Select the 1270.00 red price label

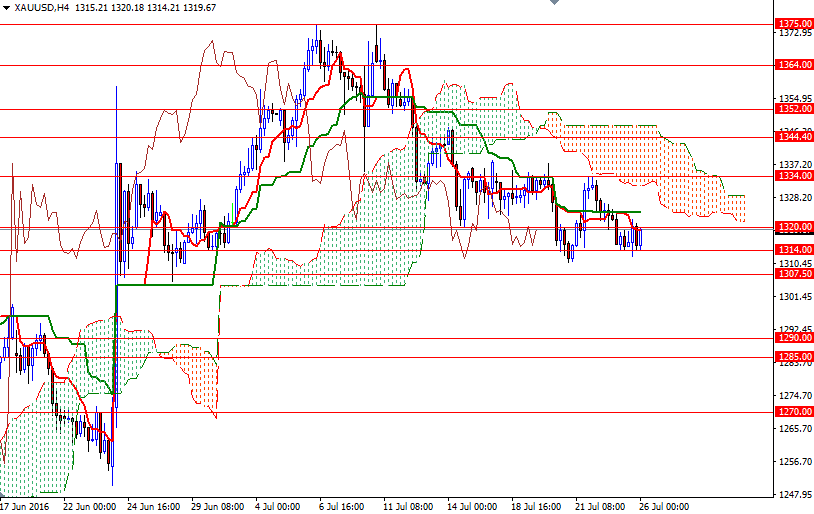[x=794, y=411]
